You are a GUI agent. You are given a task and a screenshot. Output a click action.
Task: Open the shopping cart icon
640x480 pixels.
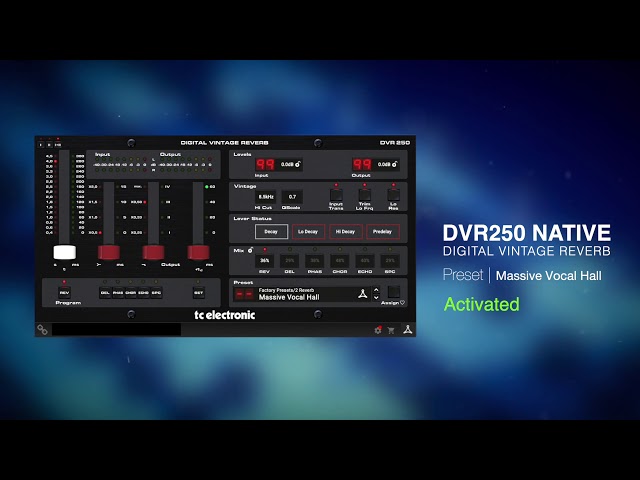pyautogui.click(x=391, y=330)
